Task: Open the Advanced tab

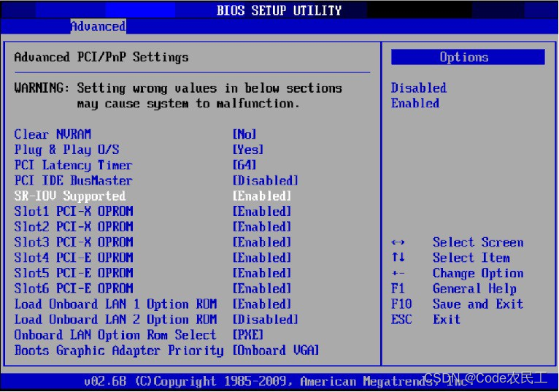Action: [98, 26]
